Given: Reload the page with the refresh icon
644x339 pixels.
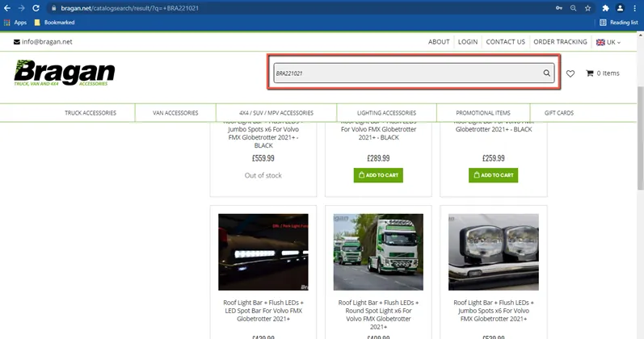Looking at the screenshot, I should point(36,8).
